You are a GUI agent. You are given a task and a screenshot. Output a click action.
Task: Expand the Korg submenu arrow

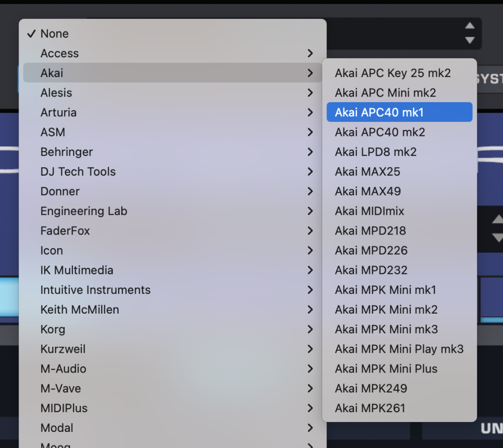coord(310,330)
